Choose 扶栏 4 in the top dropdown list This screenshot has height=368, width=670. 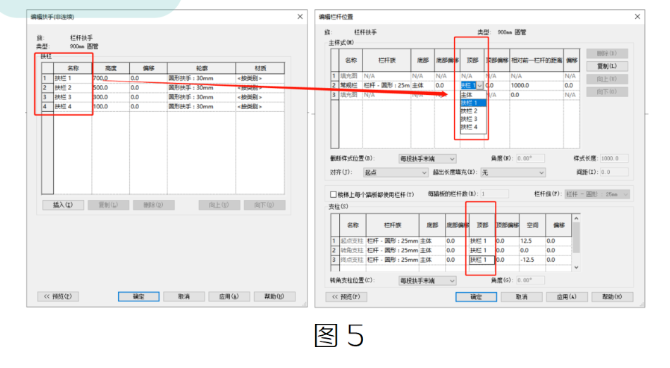pyautogui.click(x=473, y=127)
